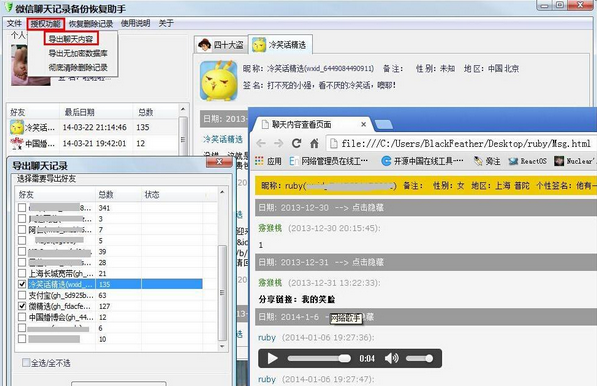This screenshot has width=597, height=386.
Task: Tick checkbox for friend with 341 messages
Action: [x=22, y=207]
